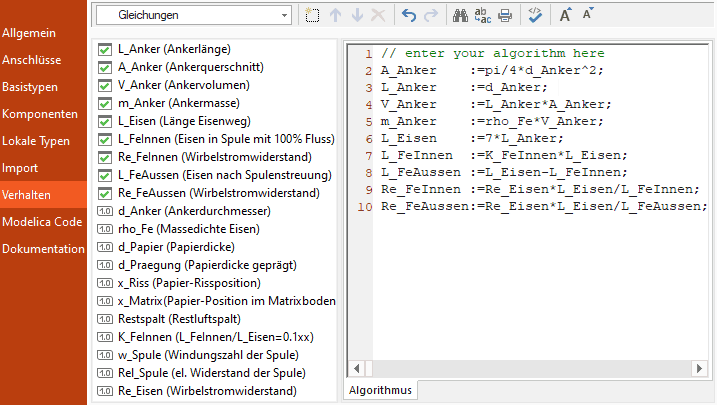Open the Komponenten sidebar page
Screen dimensions: 717x405
click(40, 114)
